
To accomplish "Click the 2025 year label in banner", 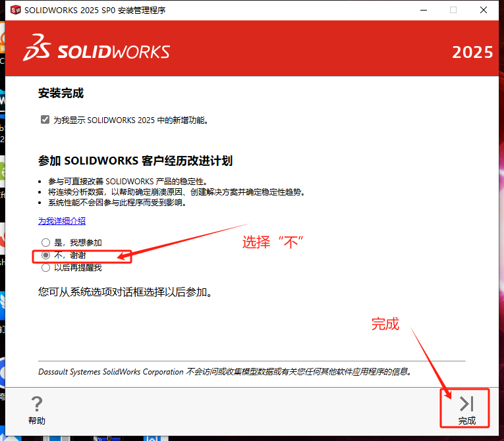I will [472, 52].
